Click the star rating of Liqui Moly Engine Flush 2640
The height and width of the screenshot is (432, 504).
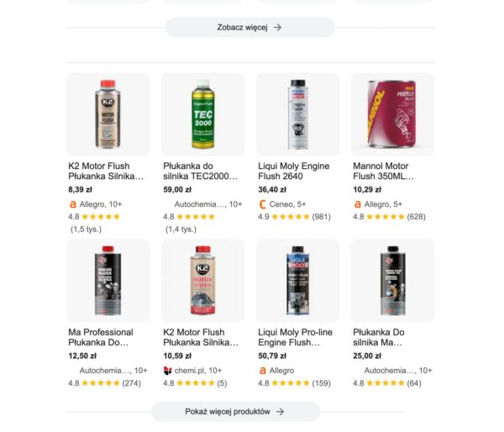pyautogui.click(x=291, y=216)
